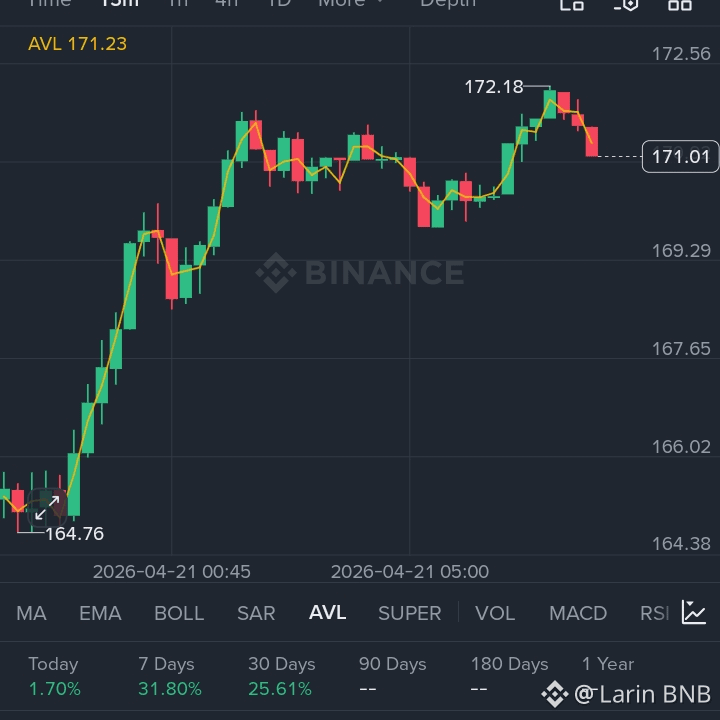Viewport: 720px width, 720px height.
Task: Switch to the BOLL indicator
Action: point(179,613)
